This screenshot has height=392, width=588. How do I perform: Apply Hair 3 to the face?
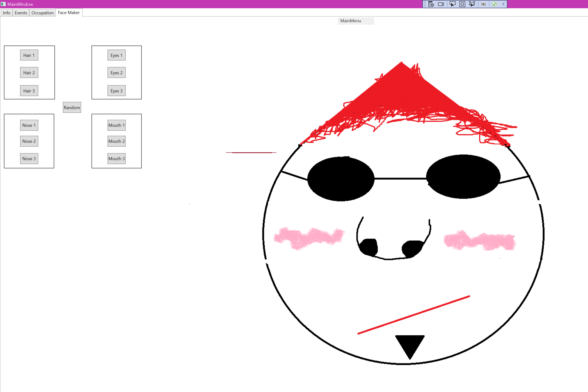(29, 90)
